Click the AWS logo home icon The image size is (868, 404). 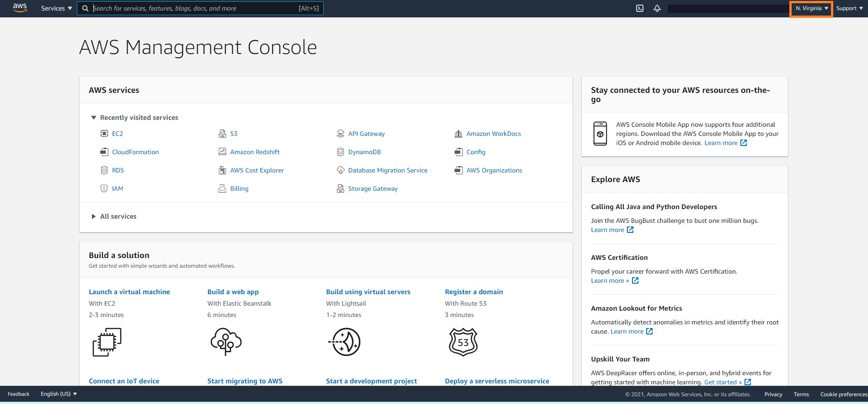20,8
